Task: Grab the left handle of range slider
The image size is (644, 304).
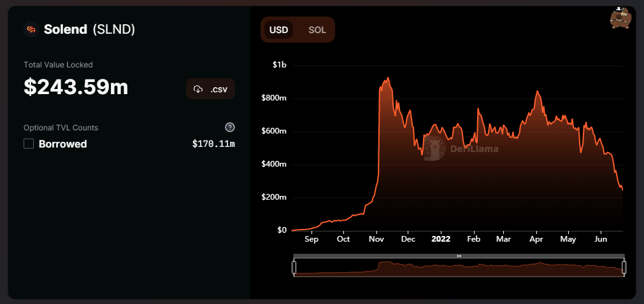Action: coord(294,268)
